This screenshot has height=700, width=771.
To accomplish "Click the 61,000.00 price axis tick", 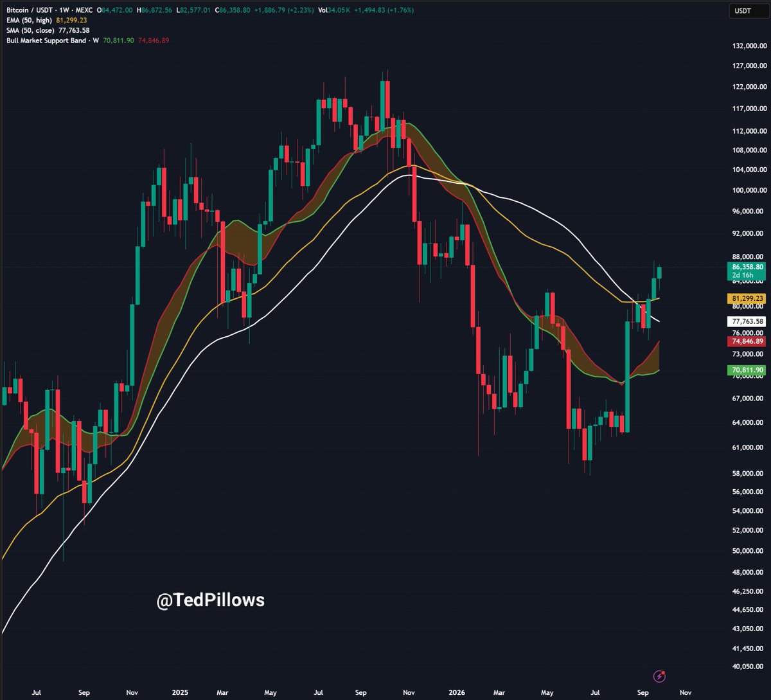I will point(748,447).
